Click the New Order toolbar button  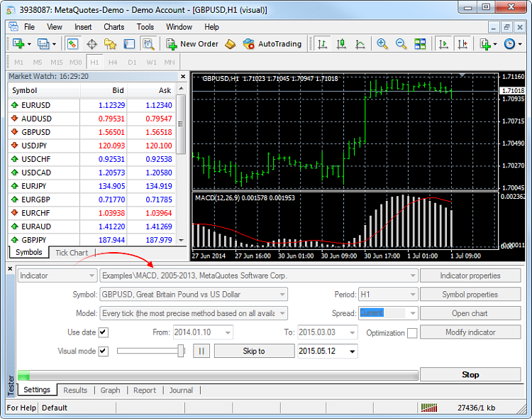pyautogui.click(x=192, y=44)
